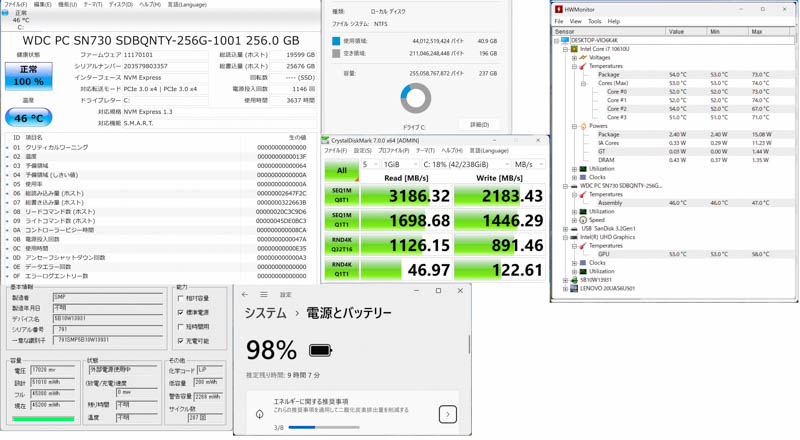Screen dimensions: 800x440
Task: Click the WDC PC SN730 drive icon in HWMonitor
Action: tap(574, 186)
